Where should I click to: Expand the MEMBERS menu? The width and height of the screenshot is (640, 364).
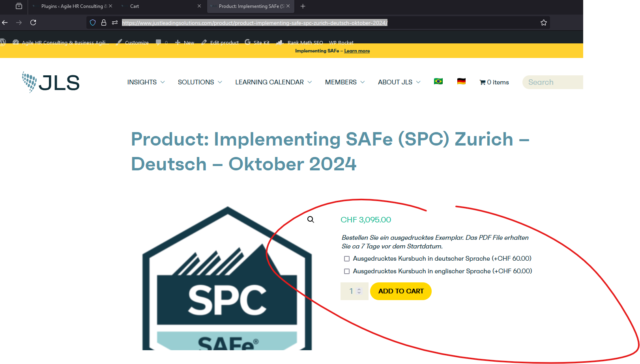pyautogui.click(x=345, y=82)
